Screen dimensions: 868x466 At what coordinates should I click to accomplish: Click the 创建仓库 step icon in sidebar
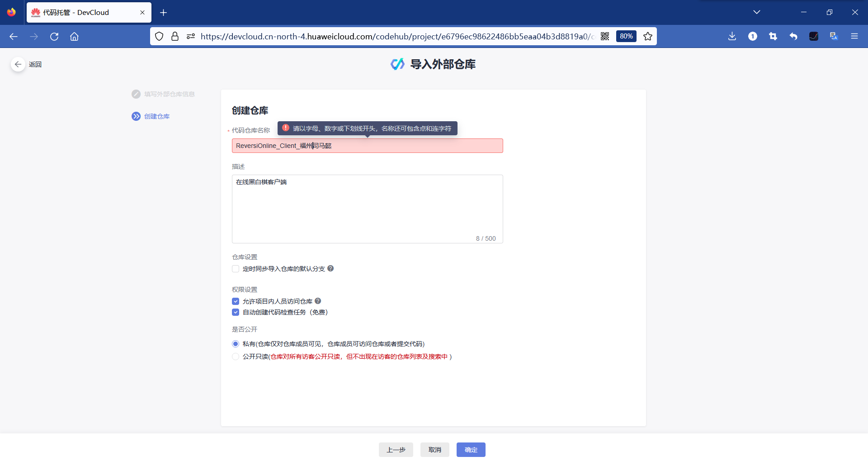click(x=136, y=116)
